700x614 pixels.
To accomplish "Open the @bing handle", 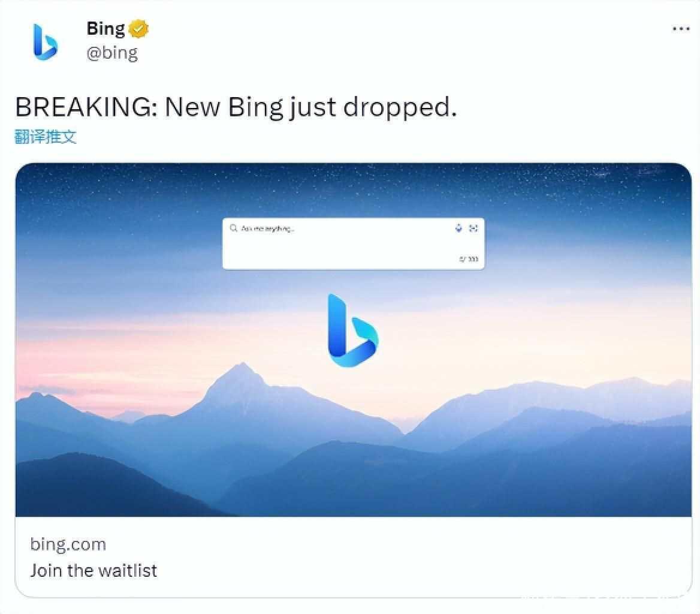I will coord(112,53).
